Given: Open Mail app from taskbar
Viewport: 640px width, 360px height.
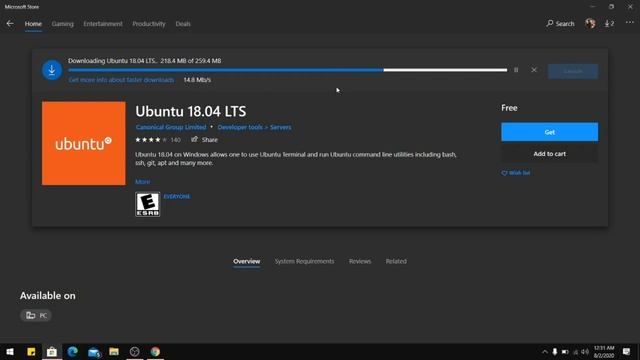Looking at the screenshot, I should pyautogui.click(x=93, y=351).
